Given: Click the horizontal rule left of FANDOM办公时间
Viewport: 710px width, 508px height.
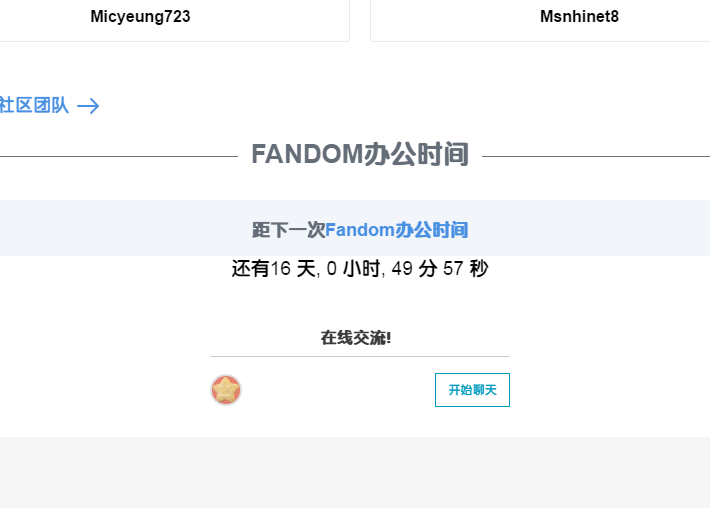Looking at the screenshot, I should [x=119, y=157].
